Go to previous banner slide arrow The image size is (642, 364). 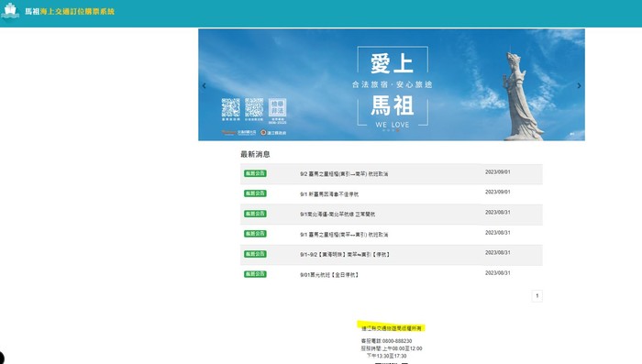point(204,85)
